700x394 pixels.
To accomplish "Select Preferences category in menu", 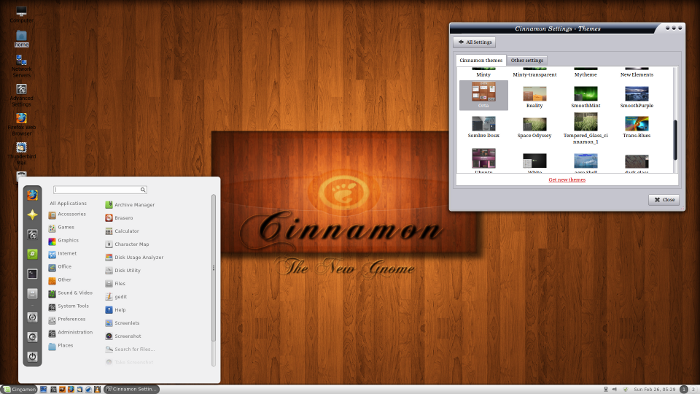I will pos(67,319).
